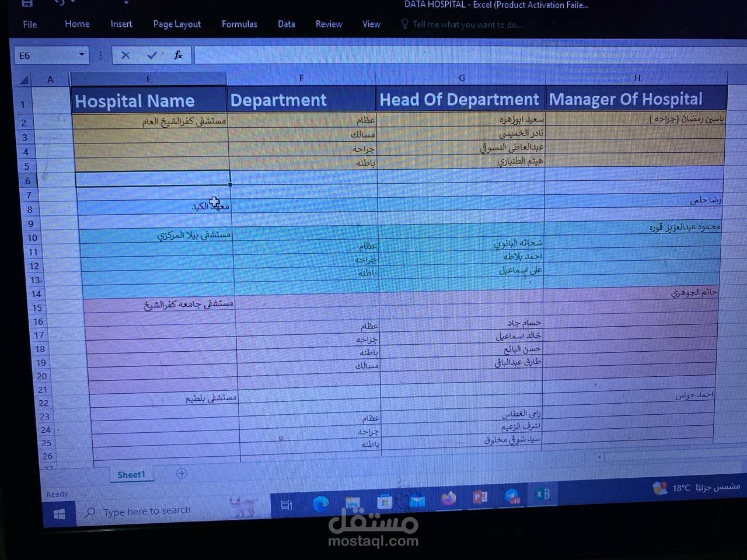
Task: Open Task View from the taskbar
Action: point(287,505)
